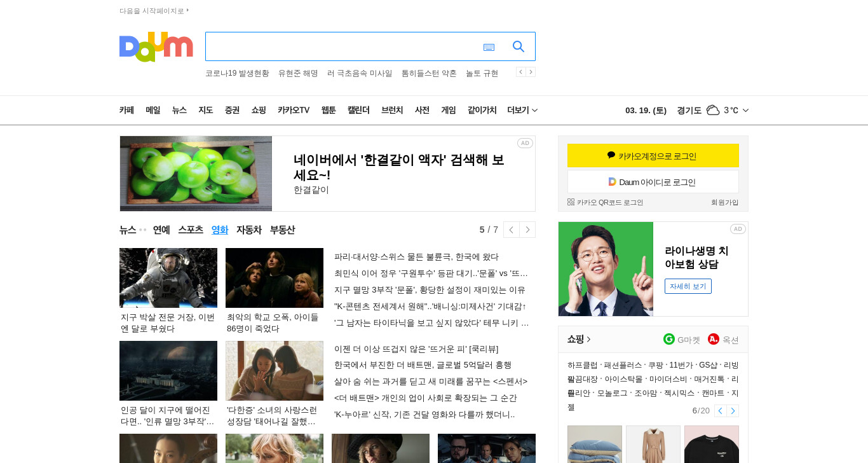Click the date 03. 19. (토)

coord(646,110)
